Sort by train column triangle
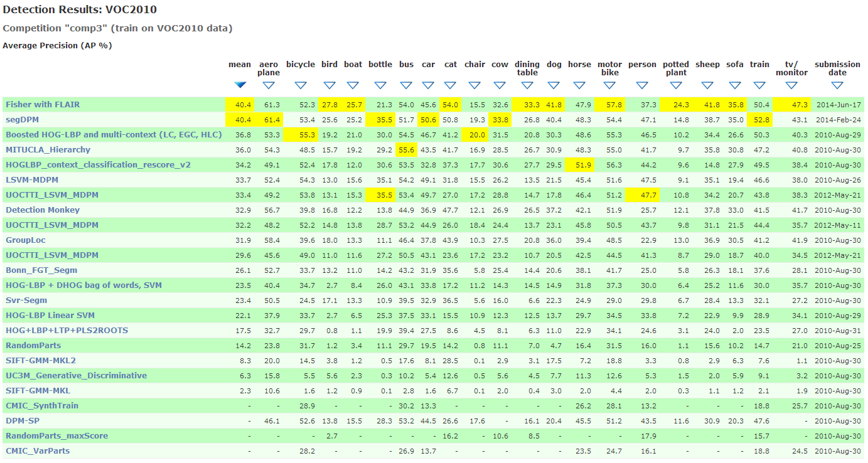The width and height of the screenshot is (868, 463). [x=759, y=85]
